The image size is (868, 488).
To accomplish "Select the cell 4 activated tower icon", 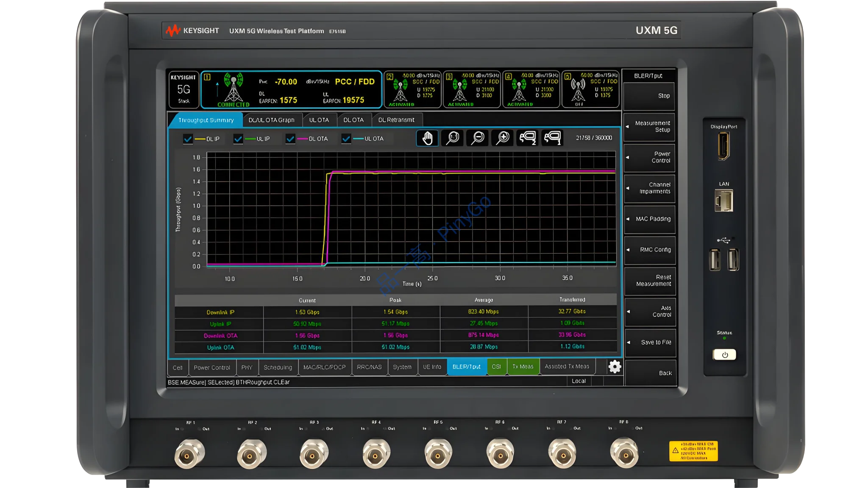I will [x=519, y=90].
